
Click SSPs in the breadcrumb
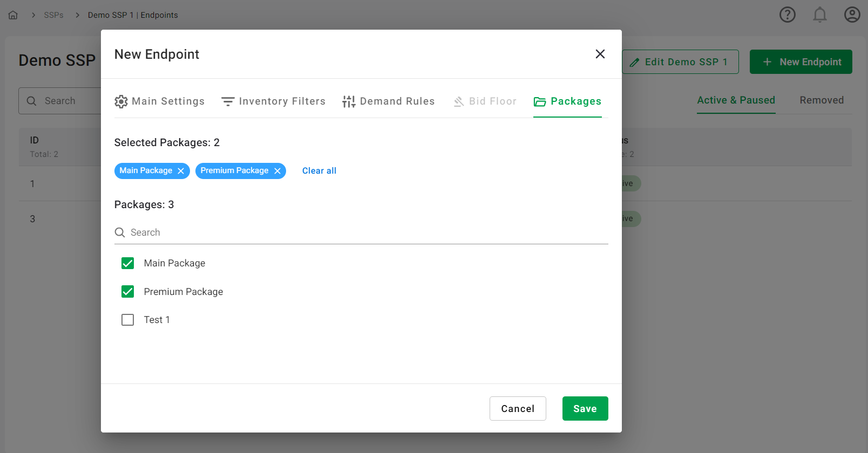point(53,15)
